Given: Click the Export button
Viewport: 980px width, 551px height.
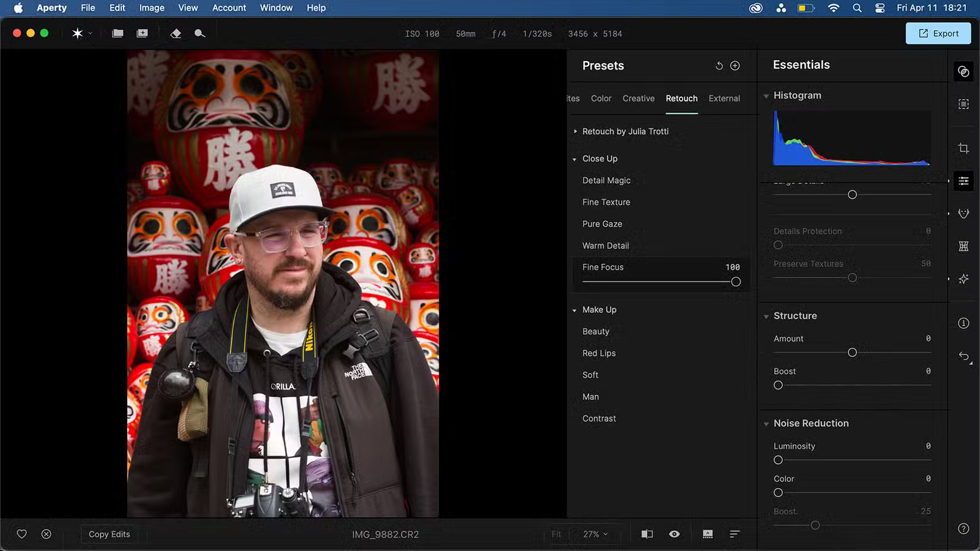Looking at the screenshot, I should tap(938, 33).
